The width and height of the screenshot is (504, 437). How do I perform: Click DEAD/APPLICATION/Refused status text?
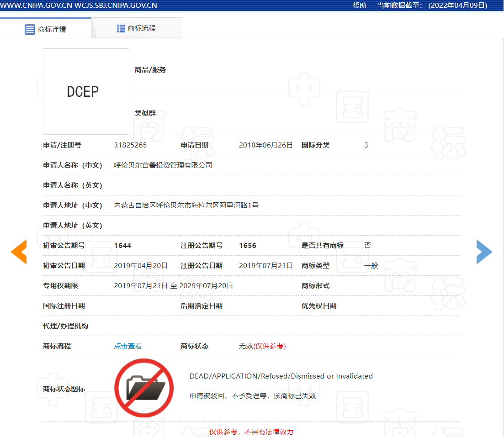point(281,376)
